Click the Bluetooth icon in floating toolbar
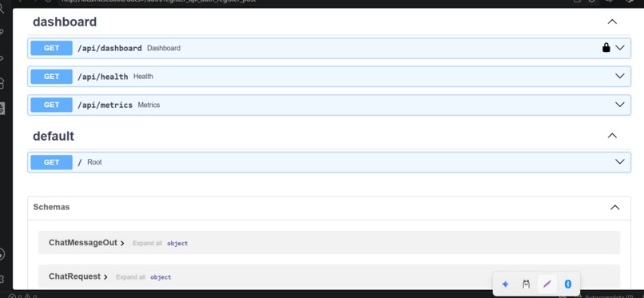Image resolution: width=644 pixels, height=298 pixels. (567, 284)
